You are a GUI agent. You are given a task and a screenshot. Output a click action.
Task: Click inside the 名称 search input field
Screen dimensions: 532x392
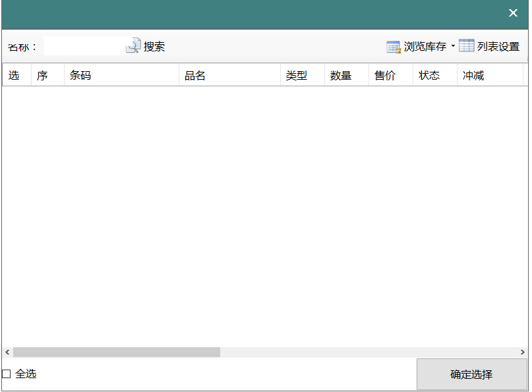[x=79, y=46]
